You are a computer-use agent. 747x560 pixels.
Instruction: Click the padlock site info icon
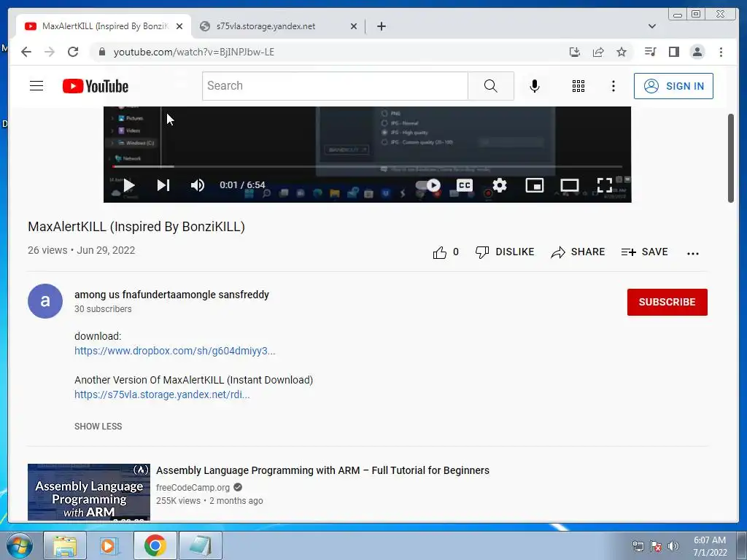101,52
